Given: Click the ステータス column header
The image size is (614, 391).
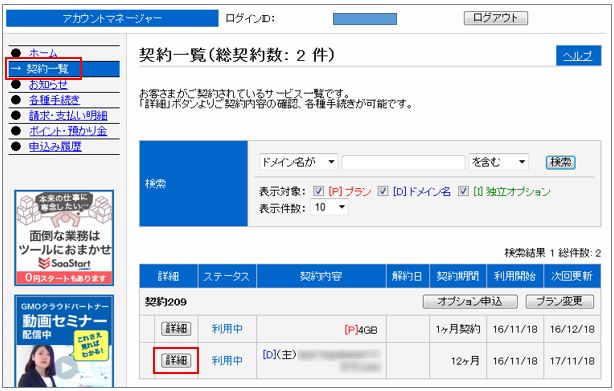Looking at the screenshot, I should point(227,276).
